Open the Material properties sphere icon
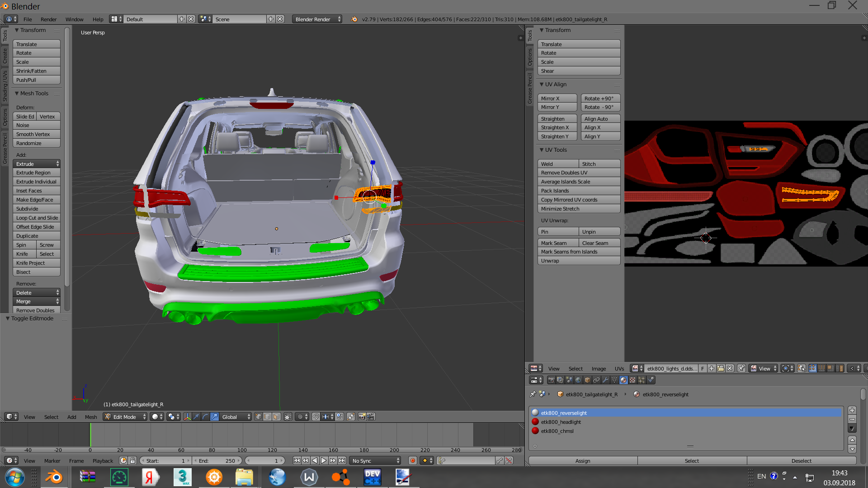Viewport: 868px width, 488px height. [623, 380]
